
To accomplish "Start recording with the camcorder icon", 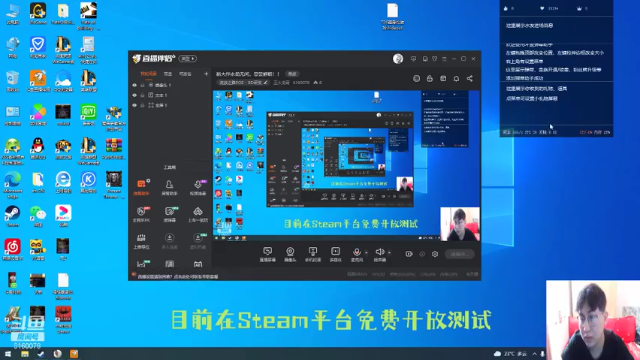I will [409, 254].
